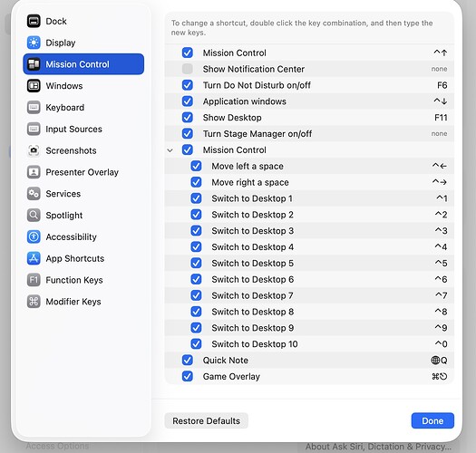476x453 pixels.
Task: Choose the App Shortcuts icon
Action: click(x=34, y=258)
